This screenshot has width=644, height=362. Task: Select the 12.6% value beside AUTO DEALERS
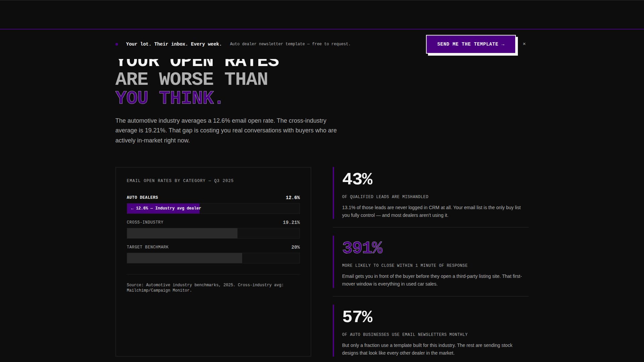292,197
